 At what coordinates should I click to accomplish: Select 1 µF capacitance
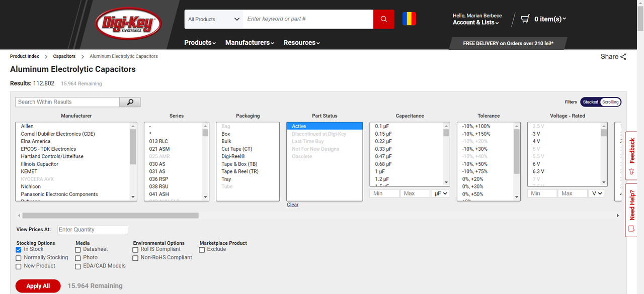click(x=406, y=171)
